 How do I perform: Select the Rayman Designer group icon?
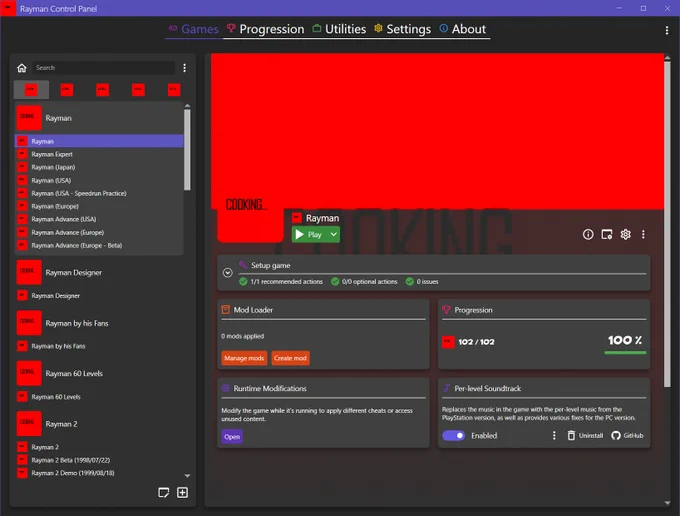click(x=29, y=272)
